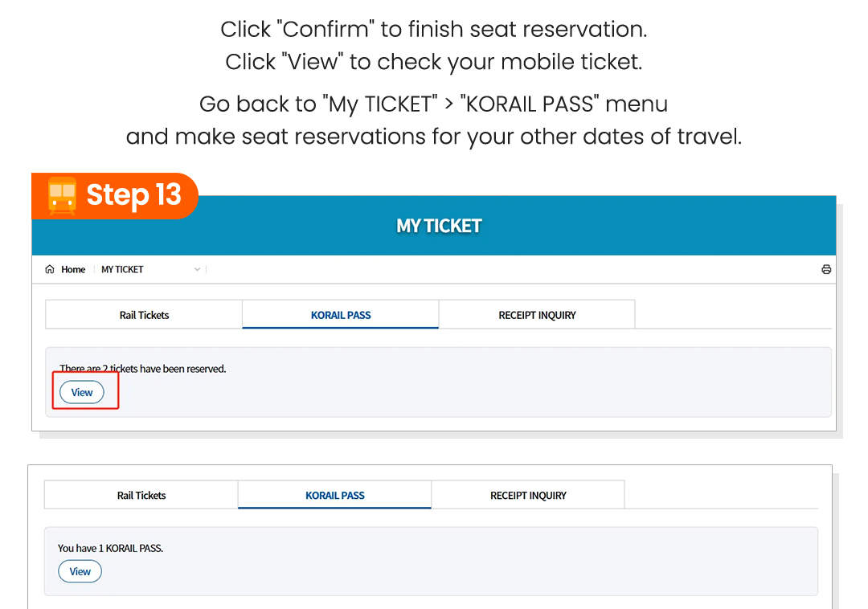The width and height of the screenshot is (868, 609).
Task: Click the You have 1 KORAIL PASS text
Action: pos(110,548)
